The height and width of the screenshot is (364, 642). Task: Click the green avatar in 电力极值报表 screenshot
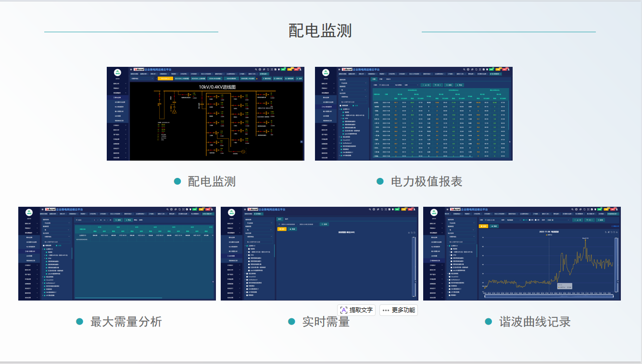click(x=326, y=73)
